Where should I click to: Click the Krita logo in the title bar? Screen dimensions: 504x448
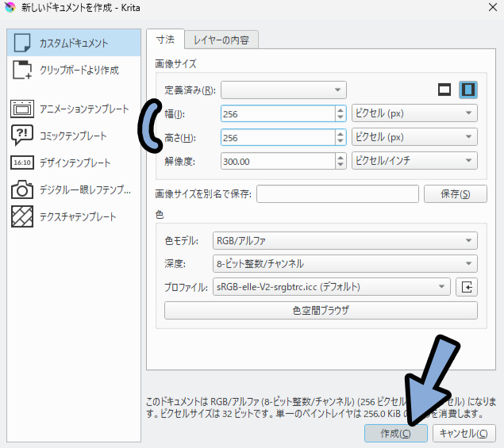[x=10, y=7]
